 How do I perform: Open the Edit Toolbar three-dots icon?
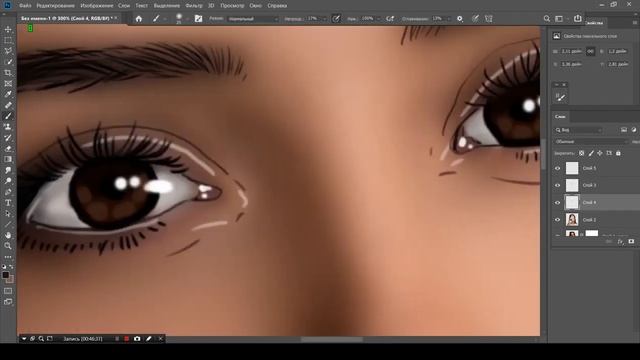[x=8, y=257]
